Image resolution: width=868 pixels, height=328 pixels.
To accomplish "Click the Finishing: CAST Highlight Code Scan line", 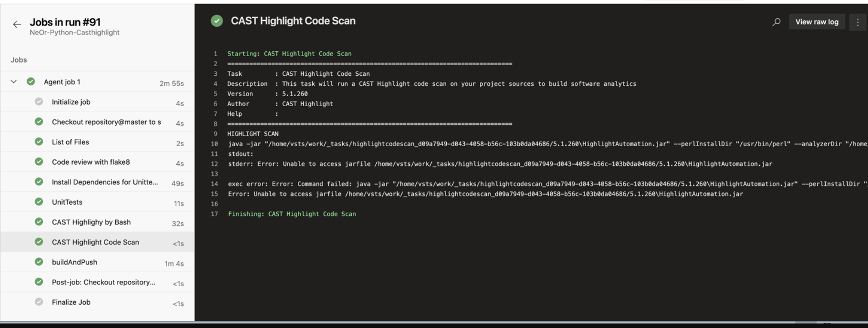I will [x=292, y=214].
